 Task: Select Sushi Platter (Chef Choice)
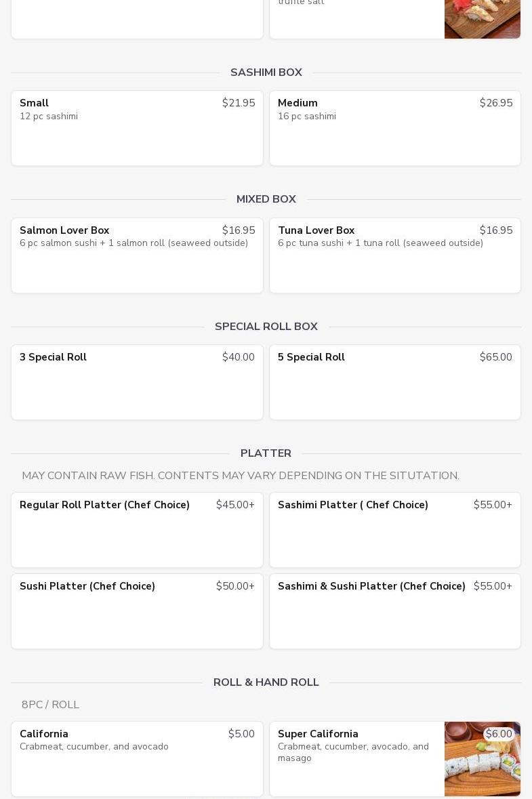137,611
